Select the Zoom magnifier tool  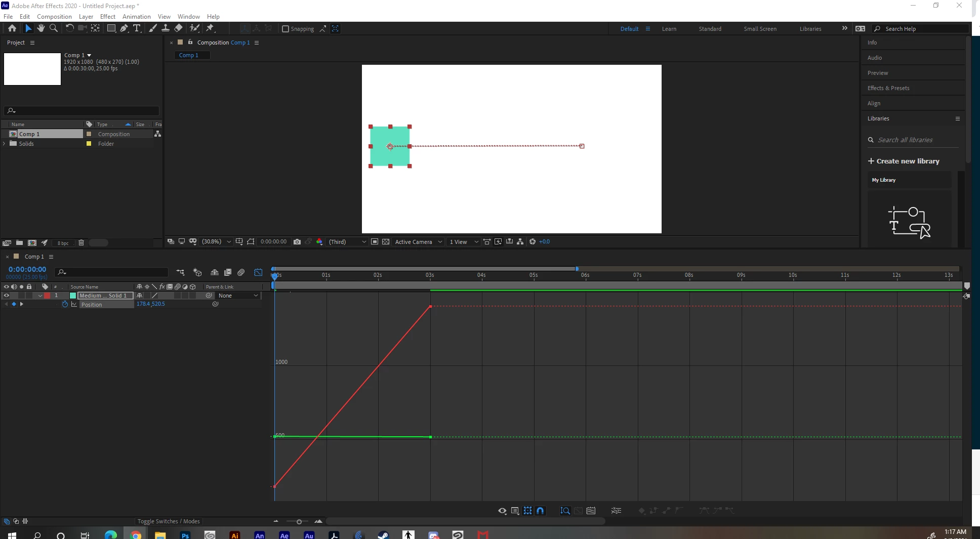tap(53, 28)
